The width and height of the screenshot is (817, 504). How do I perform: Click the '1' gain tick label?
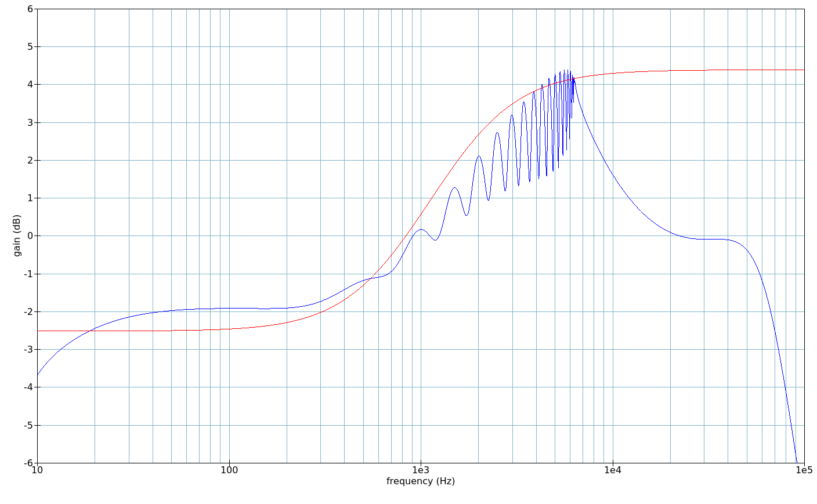(30, 198)
